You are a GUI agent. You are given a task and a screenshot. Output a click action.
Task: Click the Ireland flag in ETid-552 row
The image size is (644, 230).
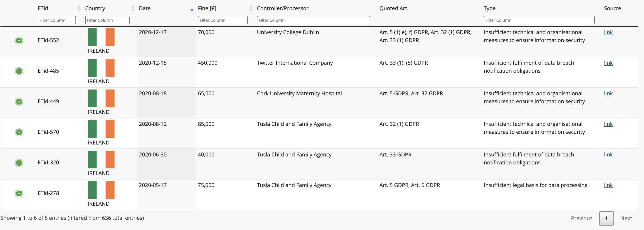pyautogui.click(x=101, y=37)
